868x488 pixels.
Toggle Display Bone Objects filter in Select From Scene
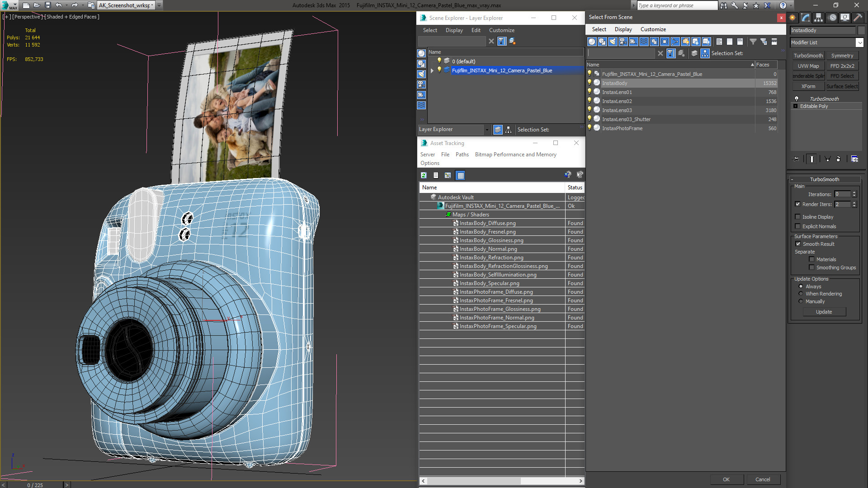coord(675,42)
